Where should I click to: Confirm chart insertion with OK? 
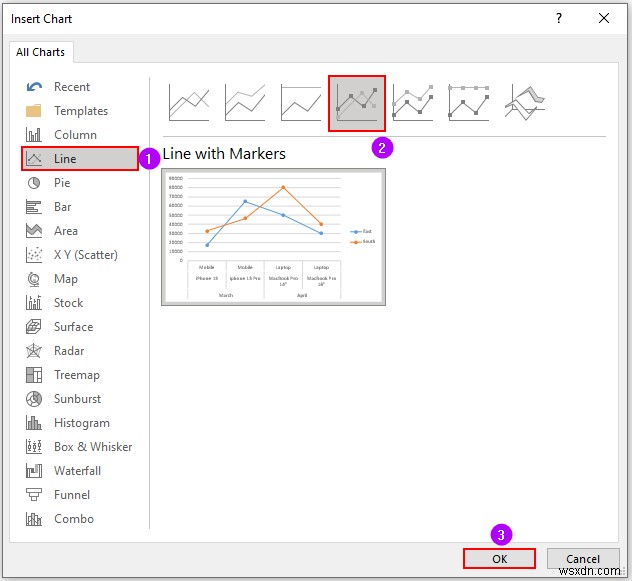pyautogui.click(x=499, y=559)
